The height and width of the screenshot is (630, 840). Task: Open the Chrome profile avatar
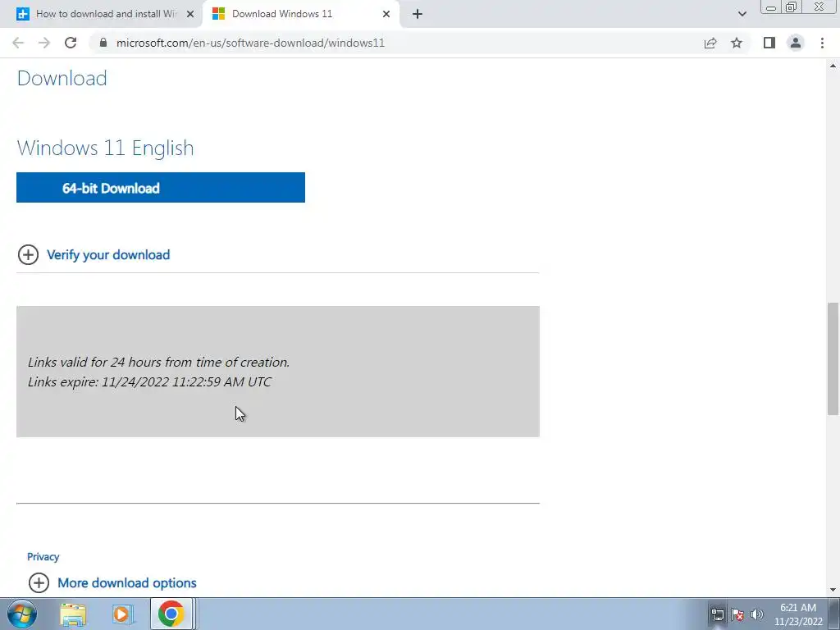796,43
